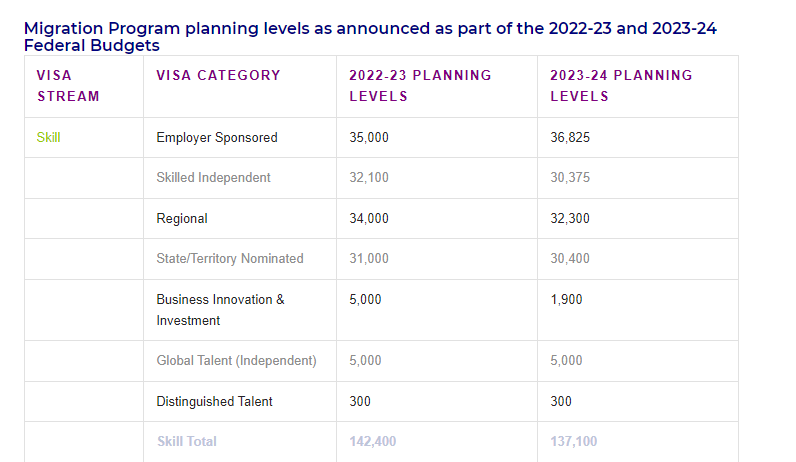Viewport: 796px width, 462px height.
Task: Click the 2022-23 Planning Levels header
Action: pos(420,86)
